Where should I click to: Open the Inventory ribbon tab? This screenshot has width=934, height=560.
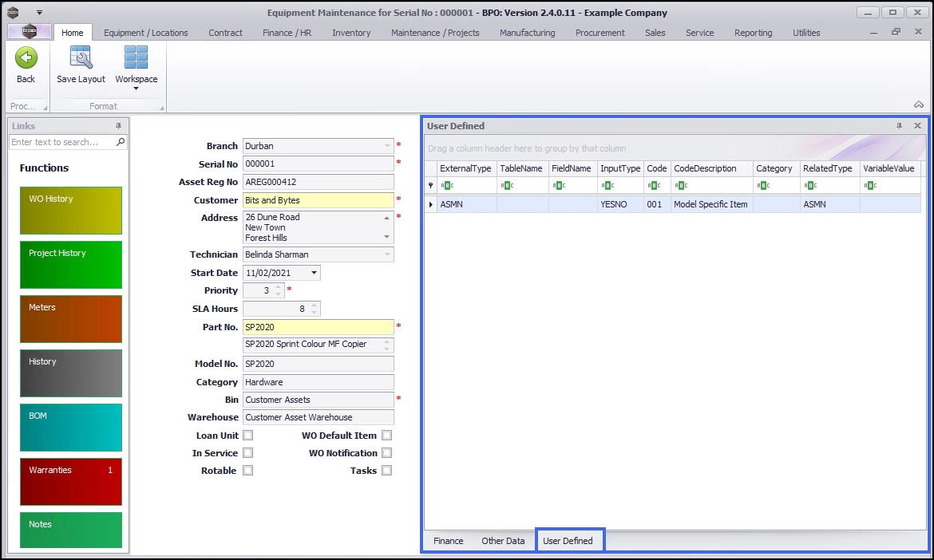pos(351,33)
